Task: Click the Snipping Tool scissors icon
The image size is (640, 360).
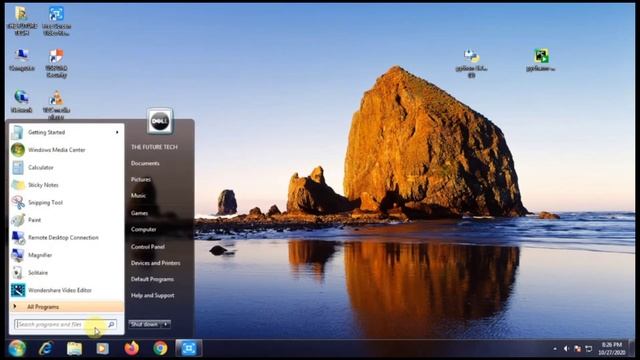Action: (18, 202)
